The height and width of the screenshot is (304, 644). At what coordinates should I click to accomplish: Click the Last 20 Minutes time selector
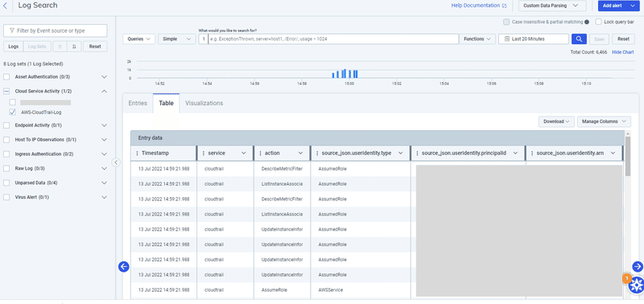point(534,39)
